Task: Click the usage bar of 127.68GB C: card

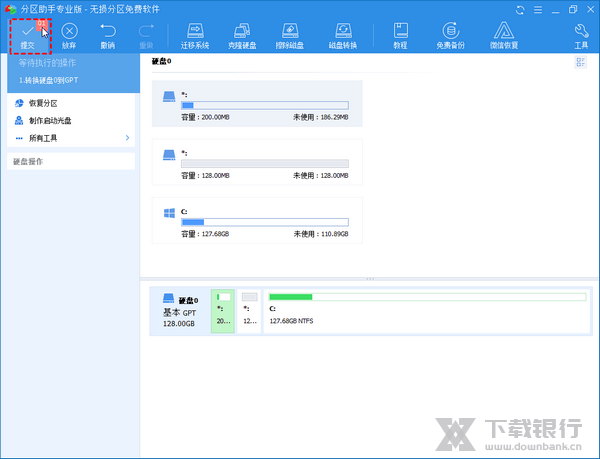Action: (265, 222)
